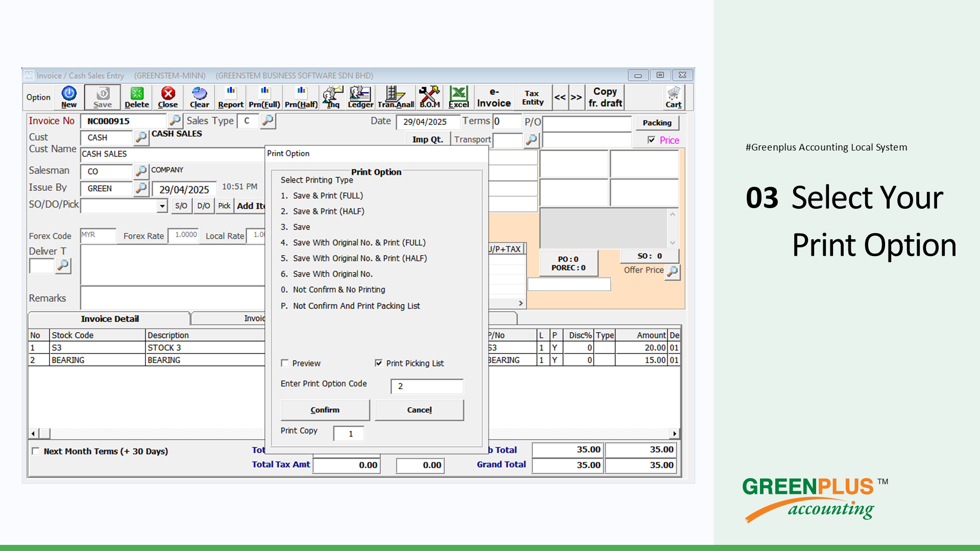Click the Cust code search magnifier

(x=141, y=137)
